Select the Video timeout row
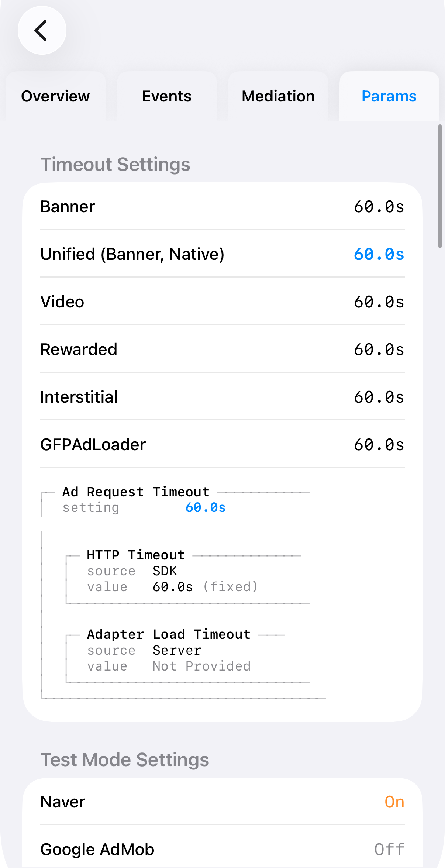Viewport: 445px width, 868px height. point(222,302)
